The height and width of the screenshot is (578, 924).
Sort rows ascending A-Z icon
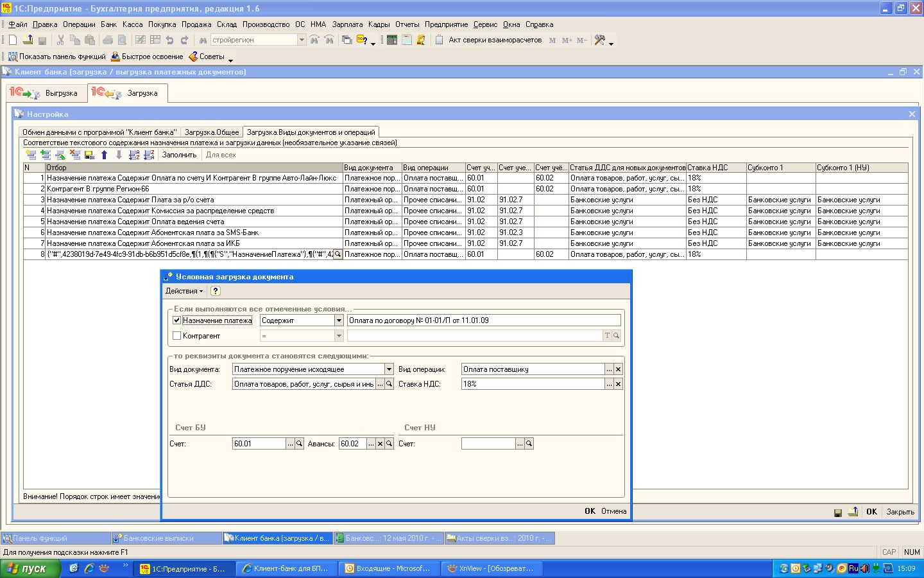click(134, 155)
